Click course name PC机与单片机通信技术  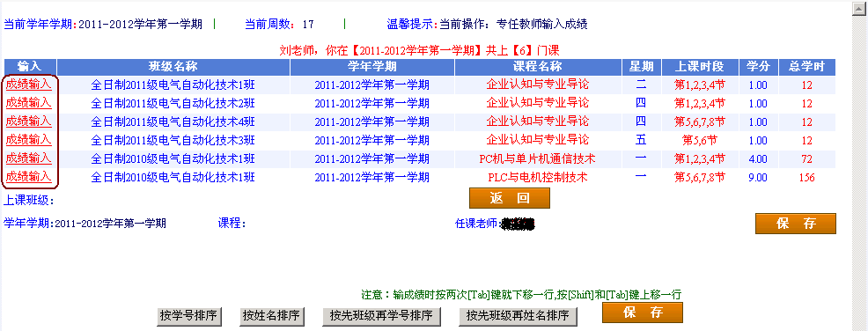(538, 159)
